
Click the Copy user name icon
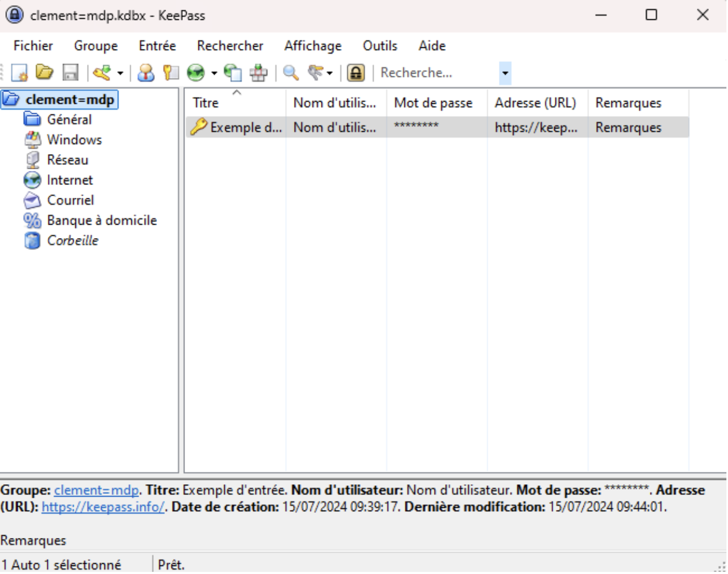[146, 73]
